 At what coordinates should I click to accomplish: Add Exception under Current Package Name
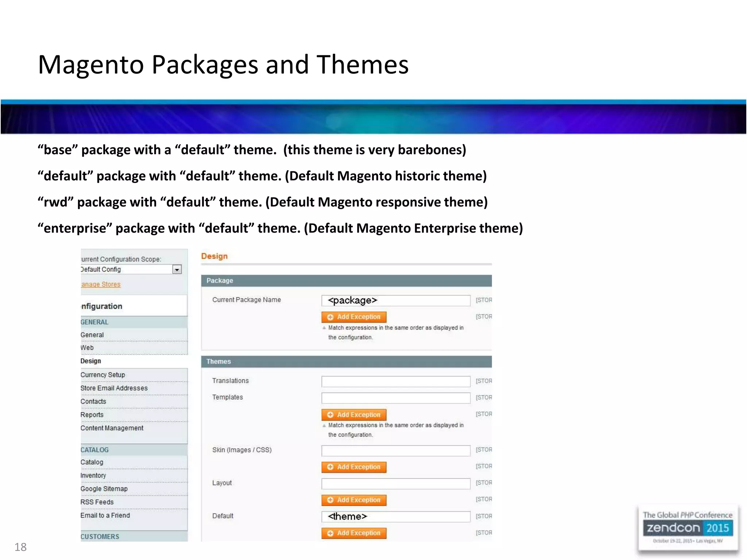(x=354, y=317)
